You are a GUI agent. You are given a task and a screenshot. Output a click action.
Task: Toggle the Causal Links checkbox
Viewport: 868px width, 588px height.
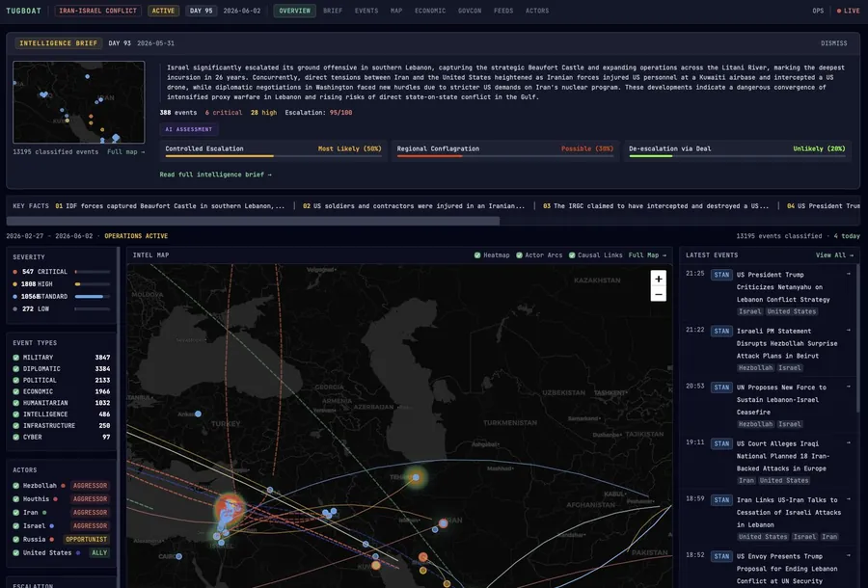(x=572, y=255)
